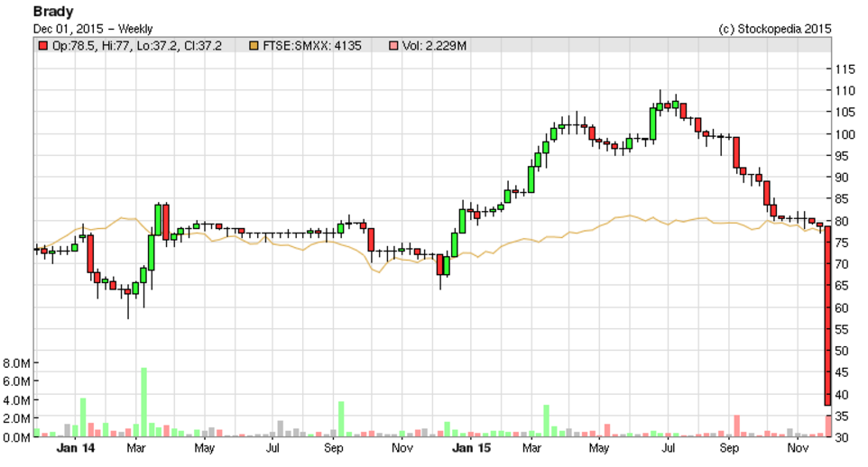Click the 'Jul' label right of 'May' before Jan 15
Screen dimensions: 868x467
point(272,448)
